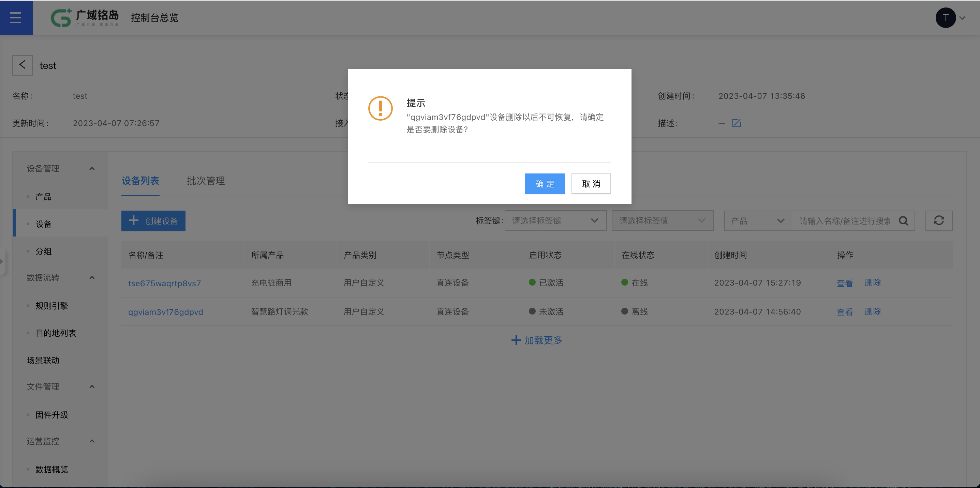Click 加载更多 to load more
This screenshot has height=488, width=980.
536,340
